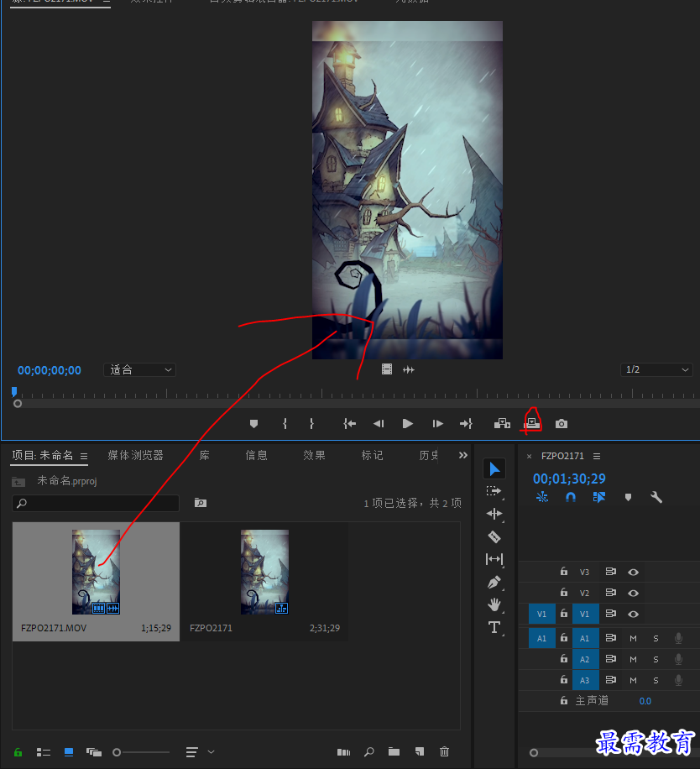
Task: Select the Slip tool
Action: [x=494, y=559]
